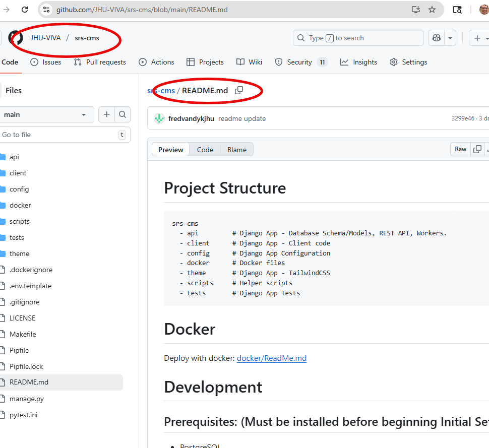Open the Copilot chat icon in the header
This screenshot has width=489, height=448.
pyautogui.click(x=437, y=38)
